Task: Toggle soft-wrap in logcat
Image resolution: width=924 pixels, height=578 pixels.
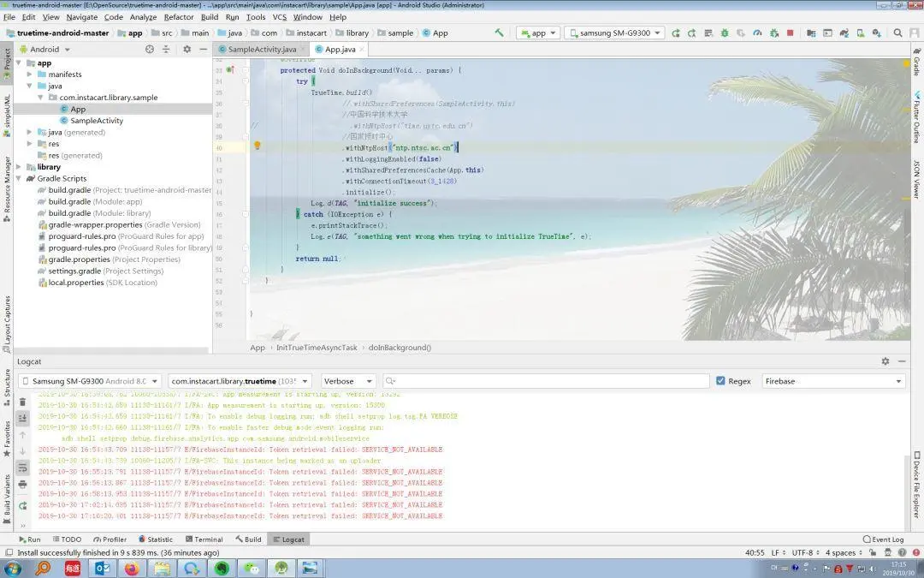Action: (x=23, y=468)
